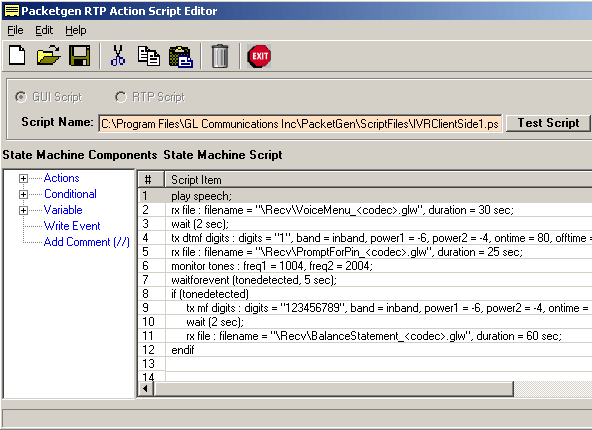Save the script using floppy disk icon
The image size is (592, 430).
(x=80, y=56)
